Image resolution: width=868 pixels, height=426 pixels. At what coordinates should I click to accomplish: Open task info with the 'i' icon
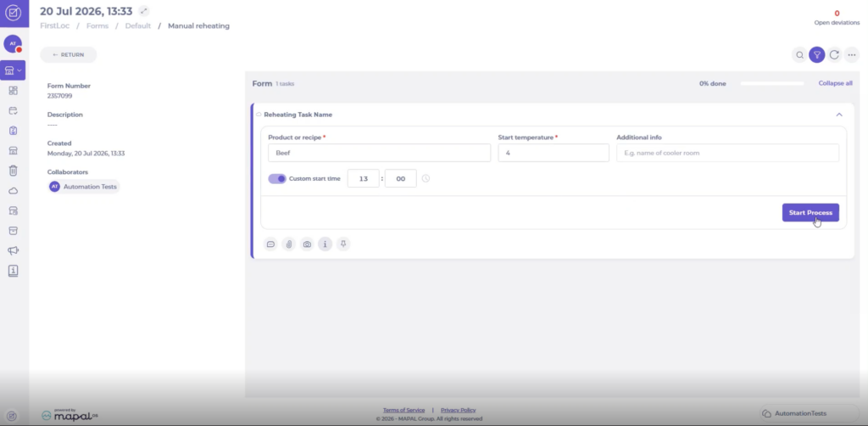tap(325, 244)
